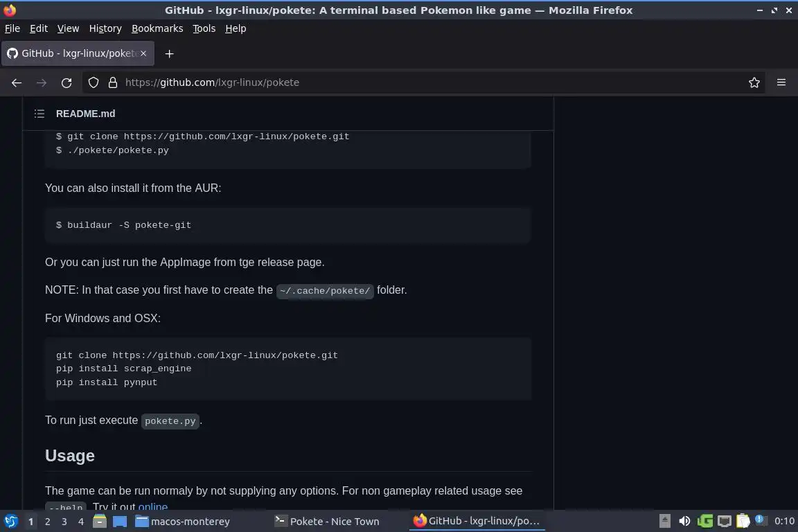Click the forward navigation arrow
This screenshot has height=532, width=798.
point(42,82)
